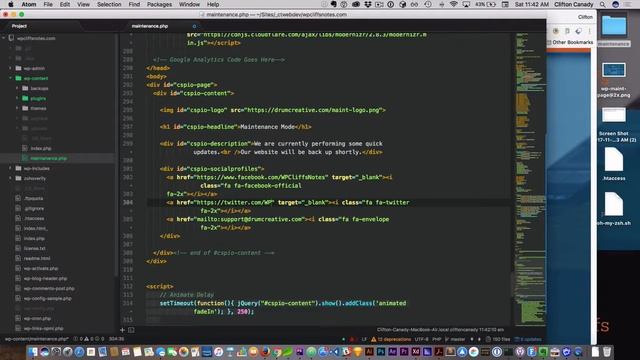
Task: Open the deprecations warning in status bar
Action: tap(391, 339)
